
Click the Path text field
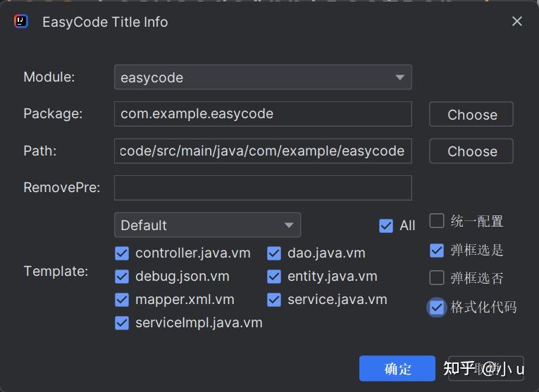[263, 151]
